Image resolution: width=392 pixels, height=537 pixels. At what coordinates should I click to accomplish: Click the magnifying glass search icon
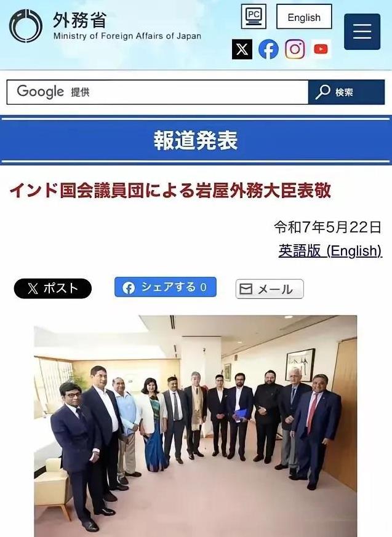tap(323, 92)
